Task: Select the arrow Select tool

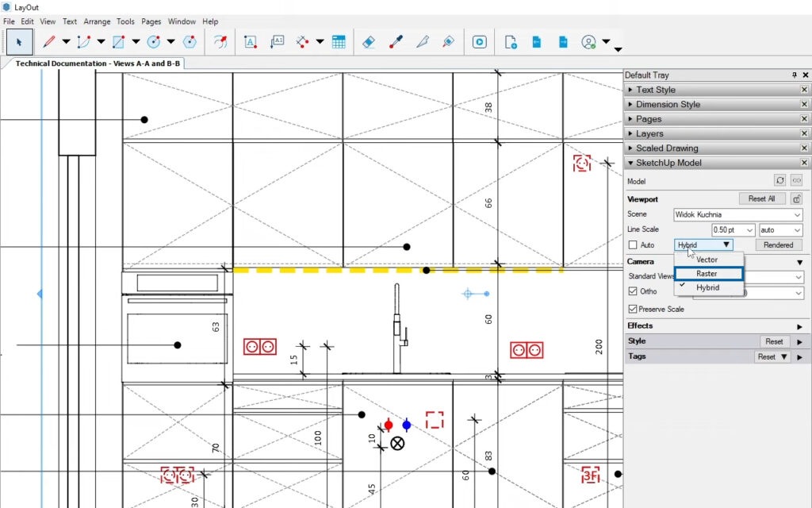Action: [x=20, y=42]
